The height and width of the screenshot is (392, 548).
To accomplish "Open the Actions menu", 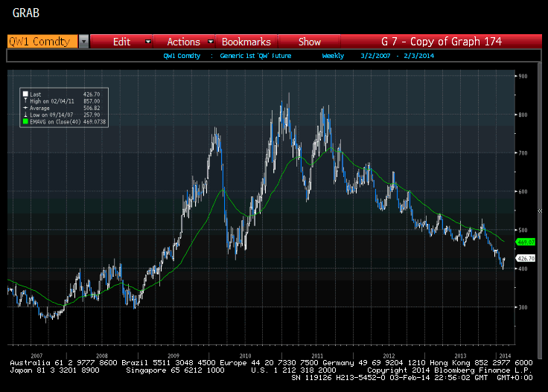I will click(x=183, y=42).
